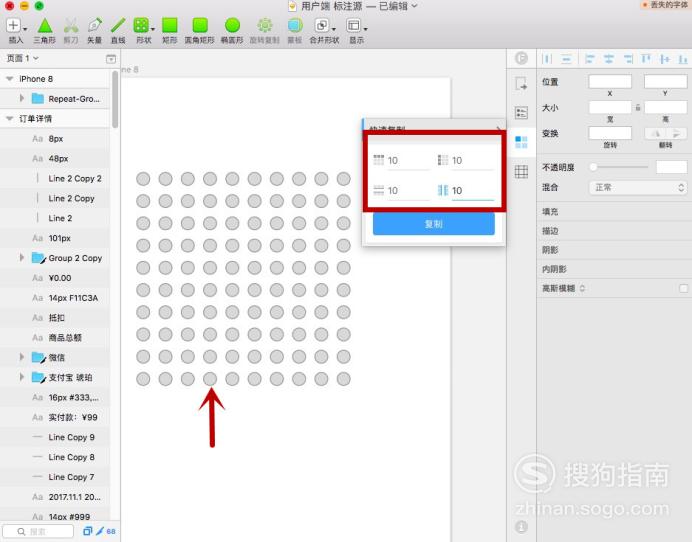The width and height of the screenshot is (692, 542).
Task: Open the 混合 blend mode dropdown (正常)
Action: [x=638, y=188]
